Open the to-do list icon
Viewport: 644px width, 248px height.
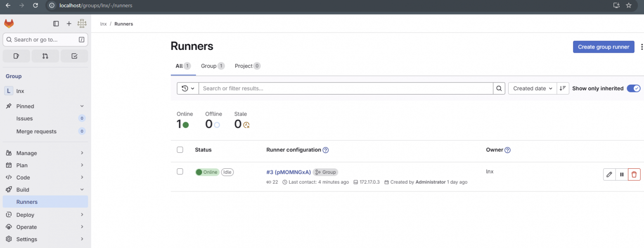74,55
